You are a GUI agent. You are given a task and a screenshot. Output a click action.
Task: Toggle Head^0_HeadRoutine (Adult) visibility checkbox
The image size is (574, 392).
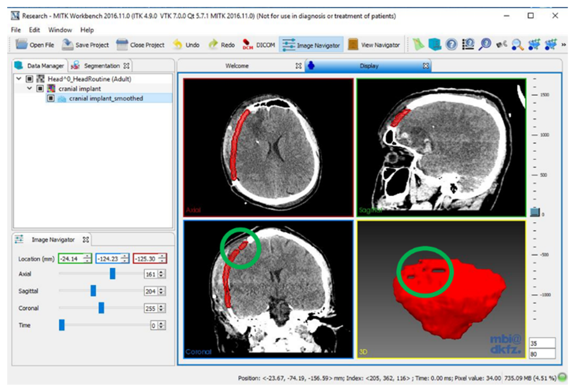tap(29, 79)
